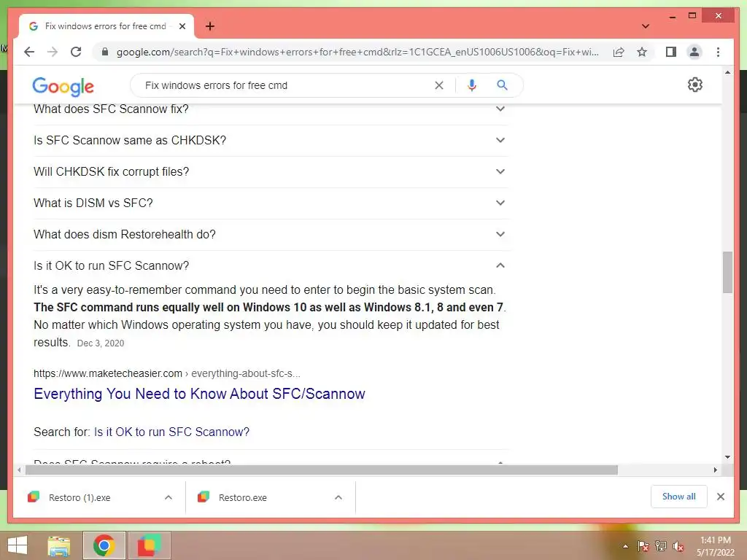Switch to Chrome in taskbar

click(x=104, y=545)
